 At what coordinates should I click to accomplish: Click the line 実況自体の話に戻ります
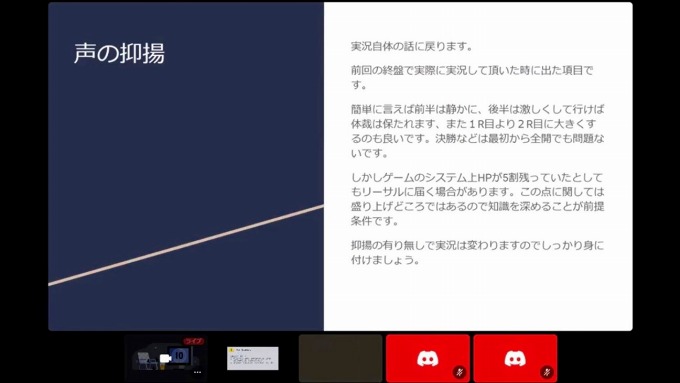[x=412, y=46]
